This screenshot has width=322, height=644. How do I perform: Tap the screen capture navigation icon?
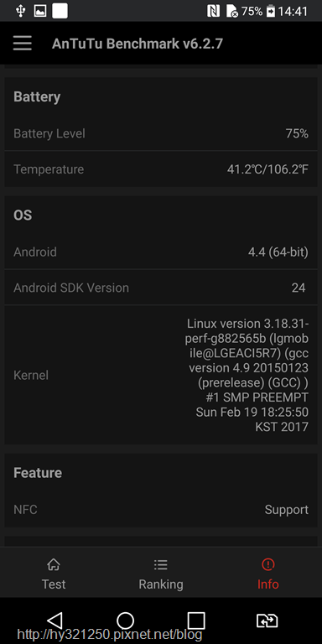(267, 621)
